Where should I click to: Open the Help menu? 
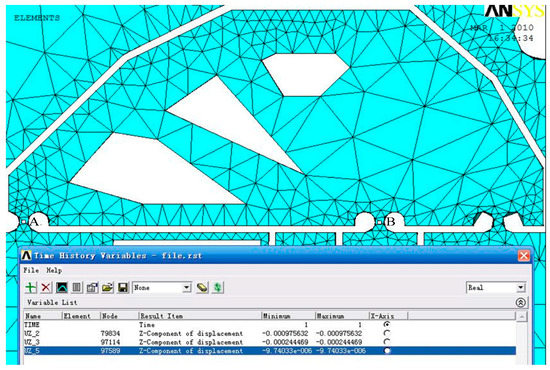[54, 270]
